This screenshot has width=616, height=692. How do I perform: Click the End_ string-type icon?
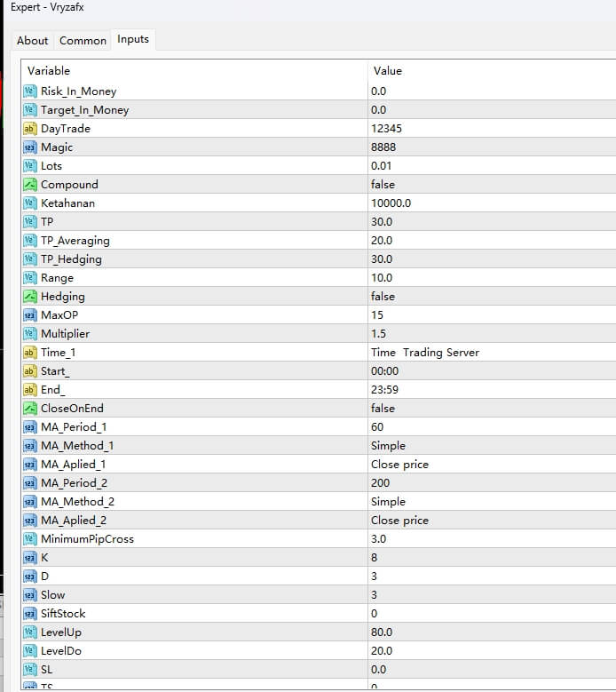(x=29, y=390)
